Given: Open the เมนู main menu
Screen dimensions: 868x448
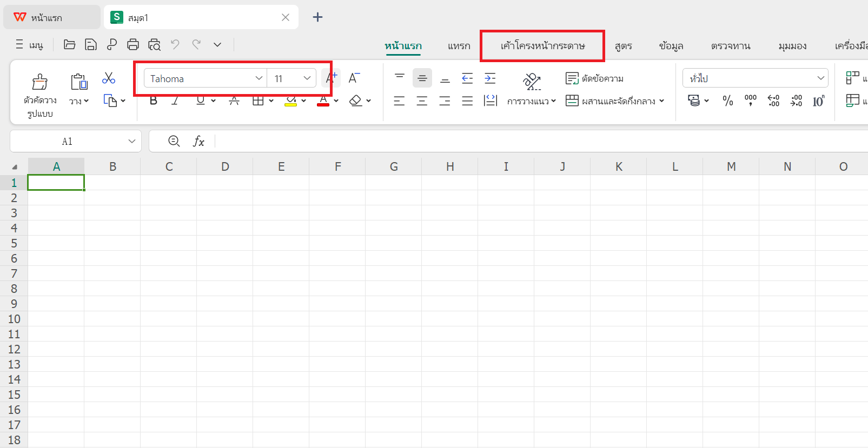Looking at the screenshot, I should 29,45.
